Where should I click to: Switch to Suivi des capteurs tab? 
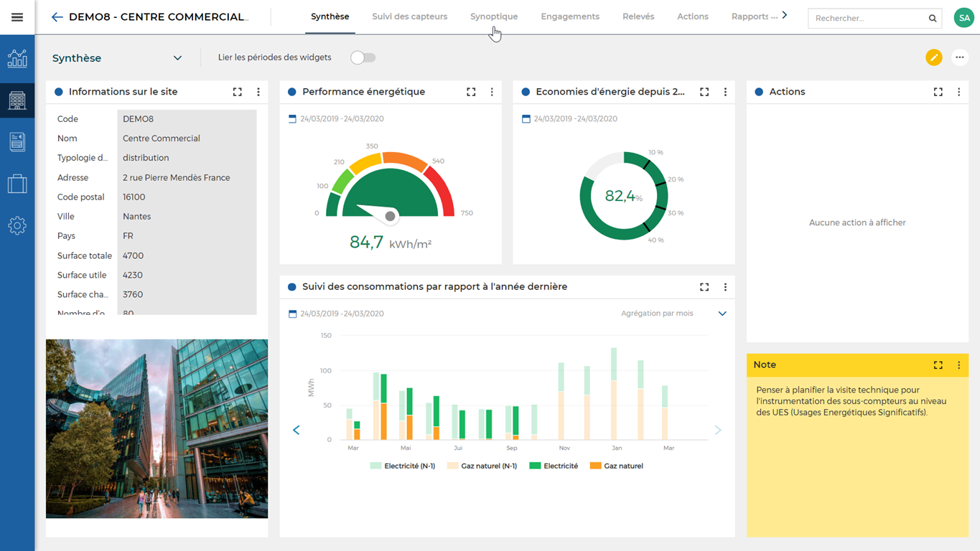[x=409, y=17]
